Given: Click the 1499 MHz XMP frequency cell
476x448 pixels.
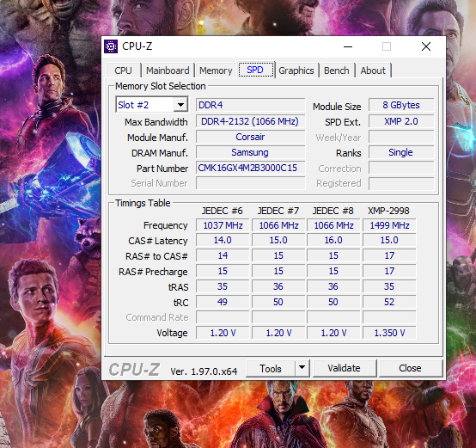Looking at the screenshot, I should pyautogui.click(x=389, y=225).
